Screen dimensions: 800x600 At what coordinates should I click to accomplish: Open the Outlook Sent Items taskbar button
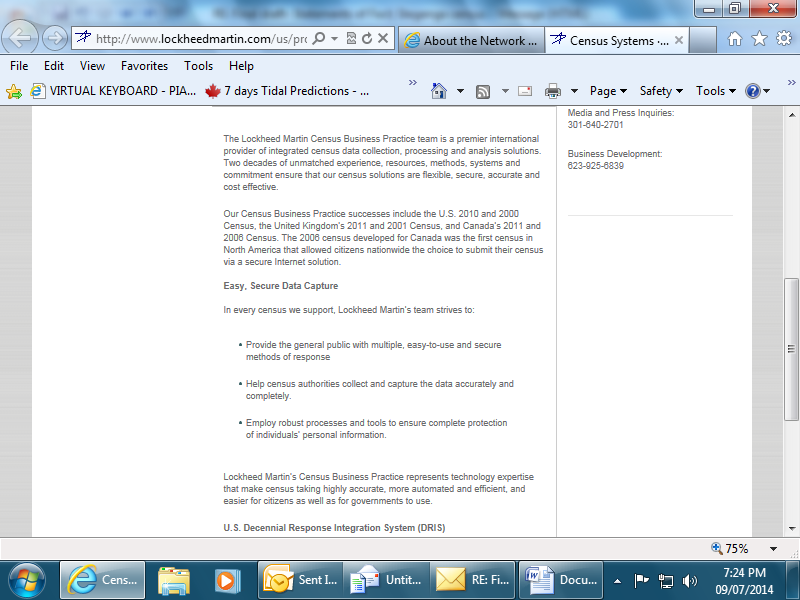(x=301, y=580)
